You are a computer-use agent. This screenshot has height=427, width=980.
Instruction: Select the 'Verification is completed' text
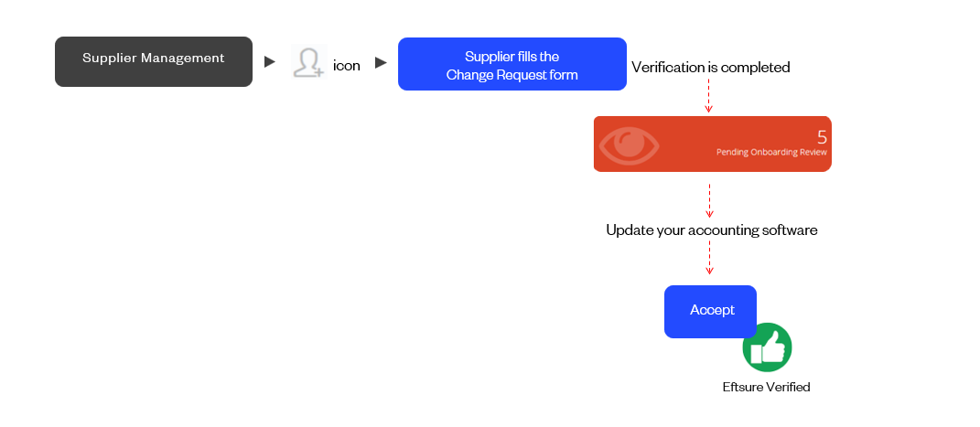(x=710, y=68)
